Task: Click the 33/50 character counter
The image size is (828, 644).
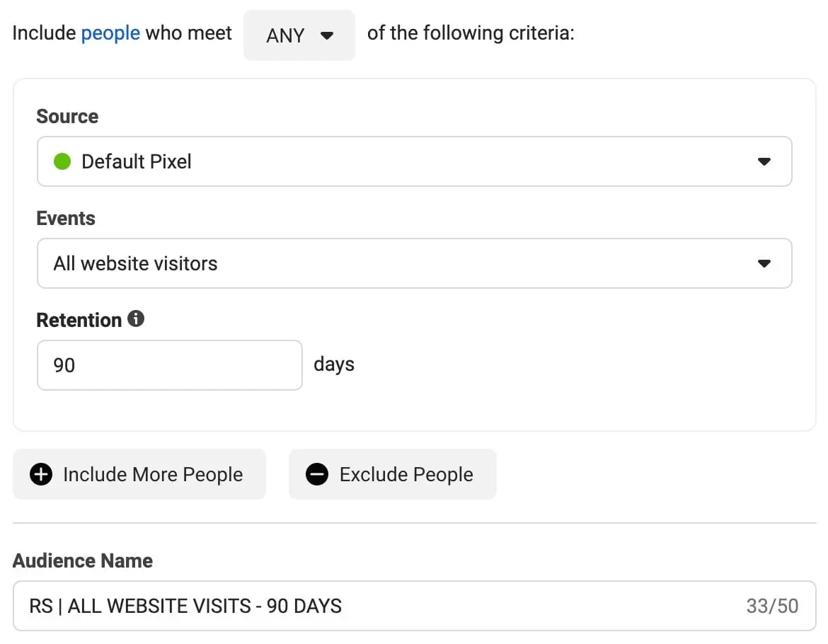Action: 772,606
